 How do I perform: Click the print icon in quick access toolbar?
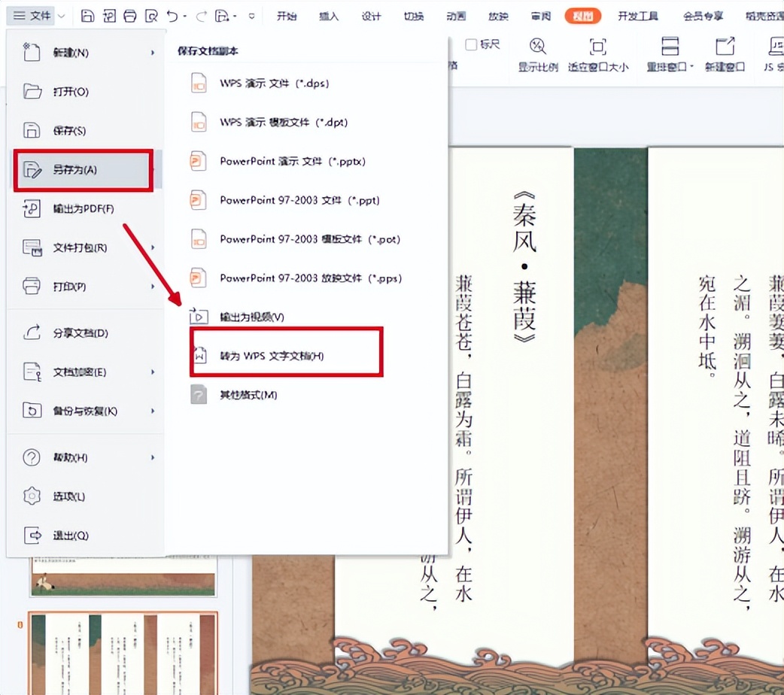[130, 16]
